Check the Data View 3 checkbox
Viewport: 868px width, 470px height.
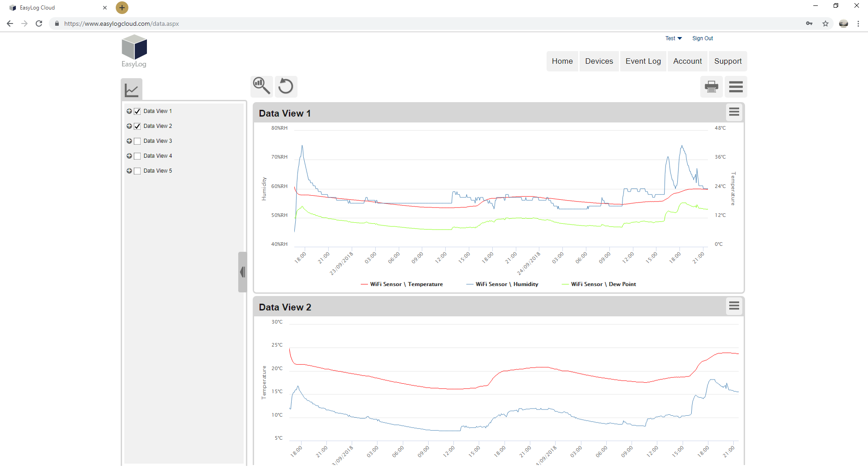[137, 141]
